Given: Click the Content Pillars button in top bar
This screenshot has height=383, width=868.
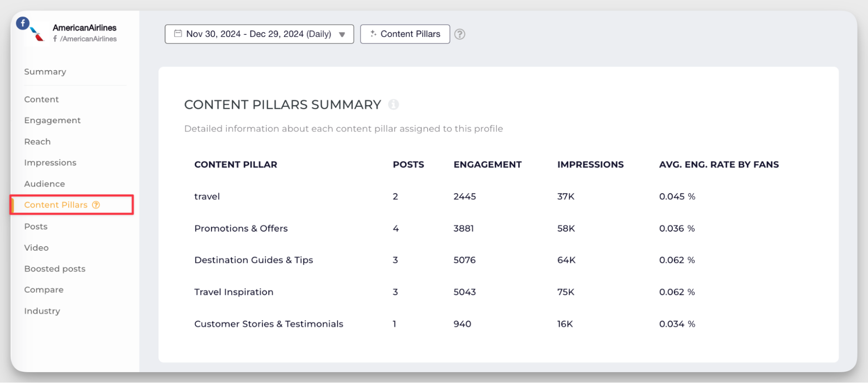Looking at the screenshot, I should point(405,34).
